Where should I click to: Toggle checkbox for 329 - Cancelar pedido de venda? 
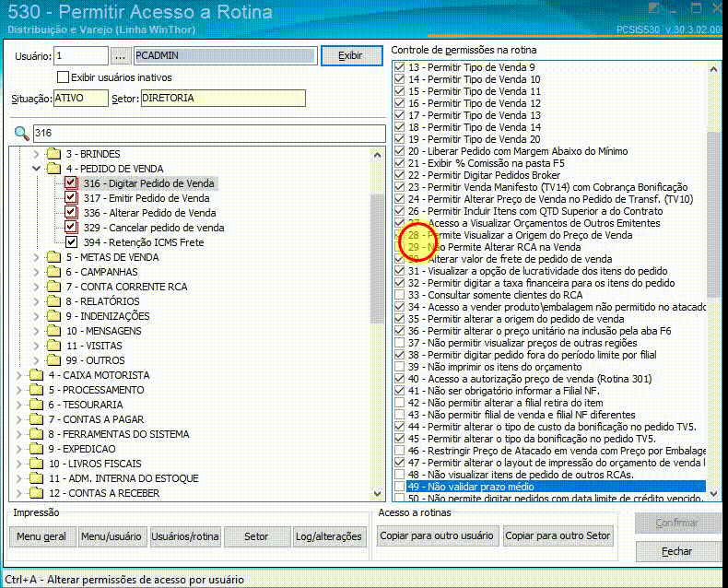tap(71, 228)
